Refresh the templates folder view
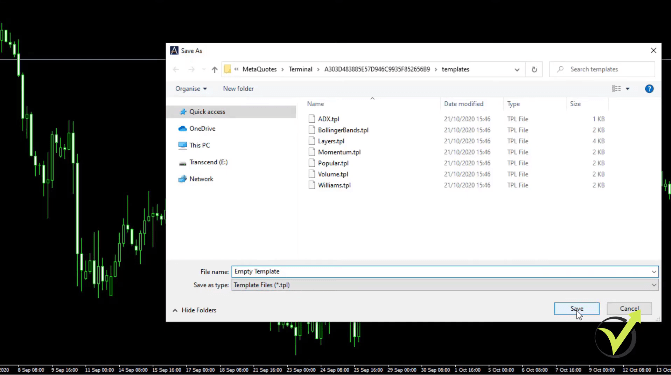 click(x=534, y=69)
